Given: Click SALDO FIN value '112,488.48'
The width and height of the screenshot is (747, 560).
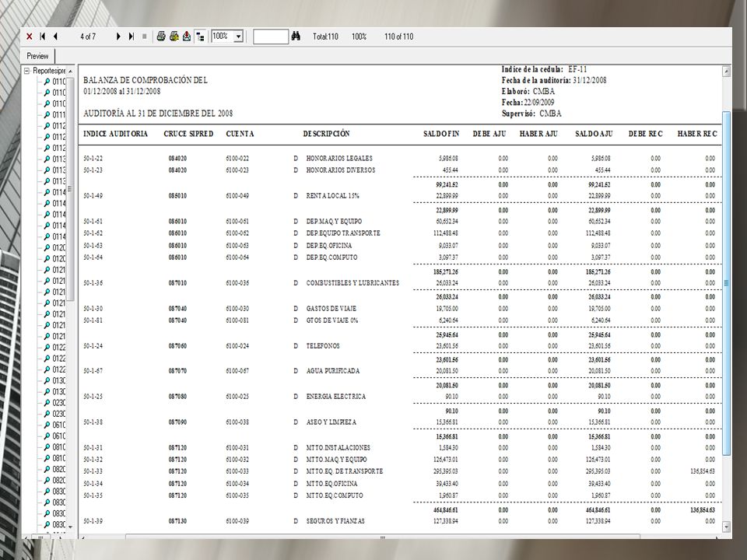Looking at the screenshot, I should [447, 233].
